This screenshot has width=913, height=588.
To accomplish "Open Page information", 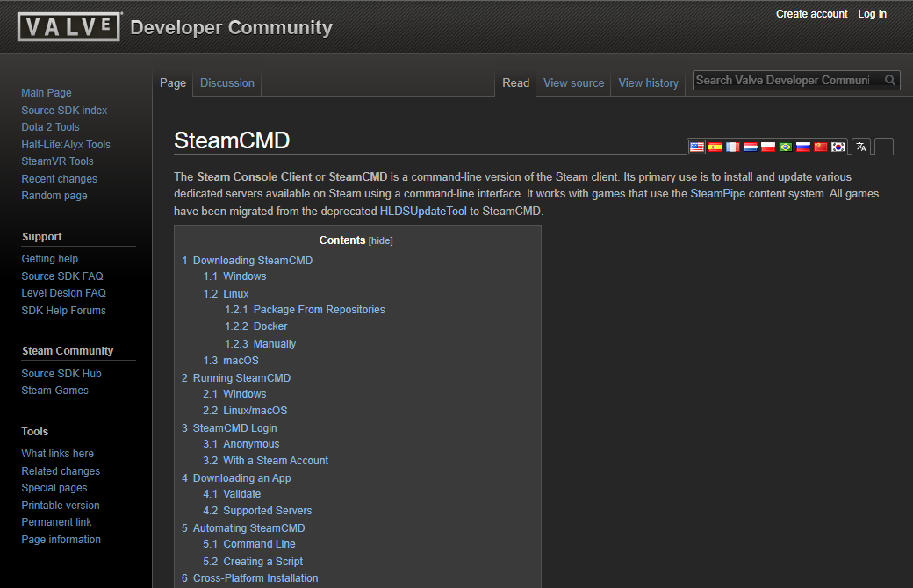I will click(61, 540).
